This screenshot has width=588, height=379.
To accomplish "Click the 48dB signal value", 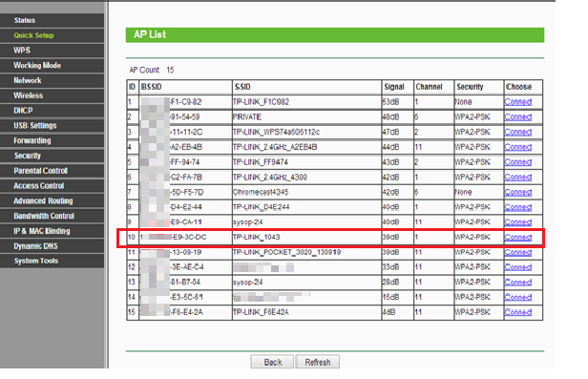I will [390, 117].
